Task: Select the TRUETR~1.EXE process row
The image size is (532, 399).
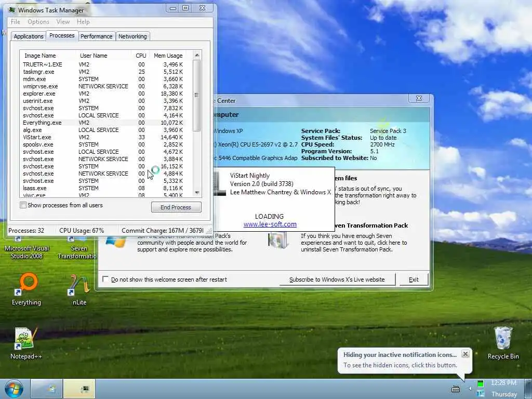Action: click(103, 64)
